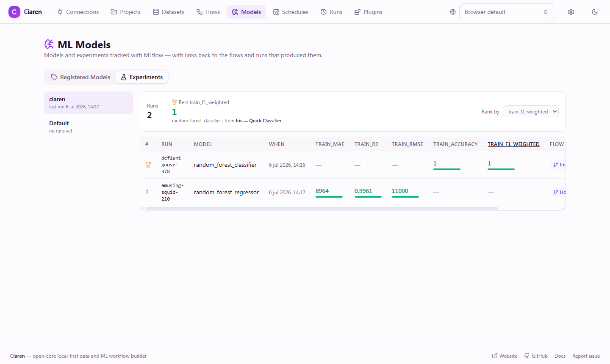Toggle dark mode moon icon

point(595,12)
